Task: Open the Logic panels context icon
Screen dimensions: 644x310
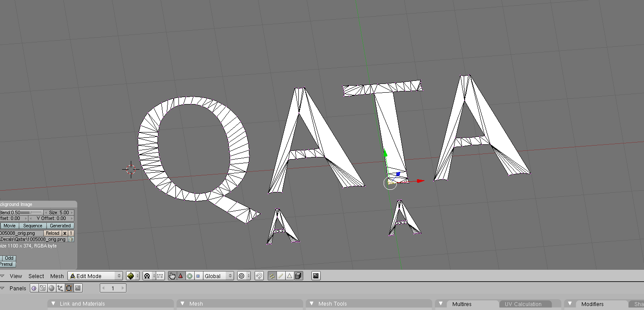Action: (34, 288)
